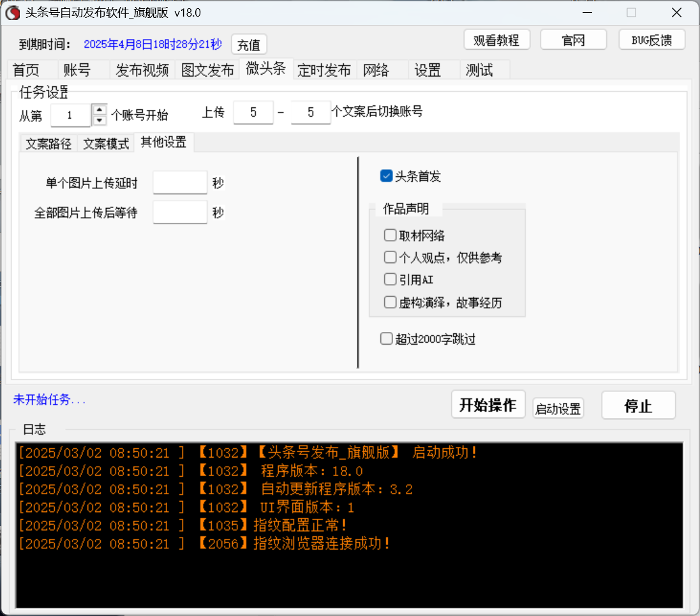This screenshot has height=616, width=700.
Task: Open the 发布视频 tab
Action: click(x=142, y=70)
